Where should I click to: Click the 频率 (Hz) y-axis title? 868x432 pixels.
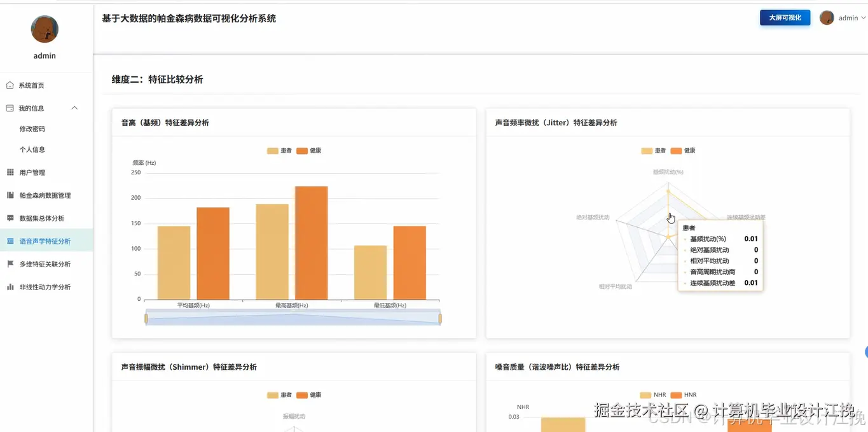(144, 163)
